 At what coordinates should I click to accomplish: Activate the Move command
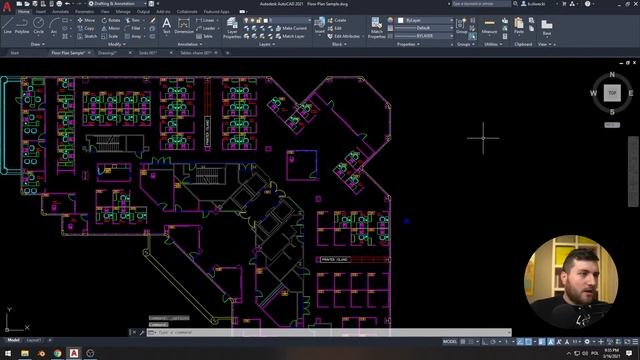click(x=86, y=20)
